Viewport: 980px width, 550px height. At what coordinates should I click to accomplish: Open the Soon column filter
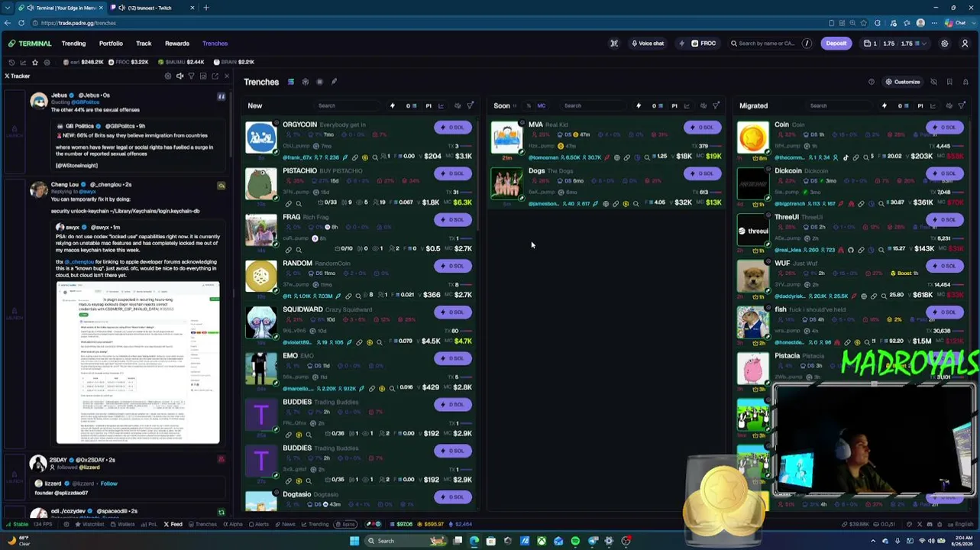[x=716, y=106]
